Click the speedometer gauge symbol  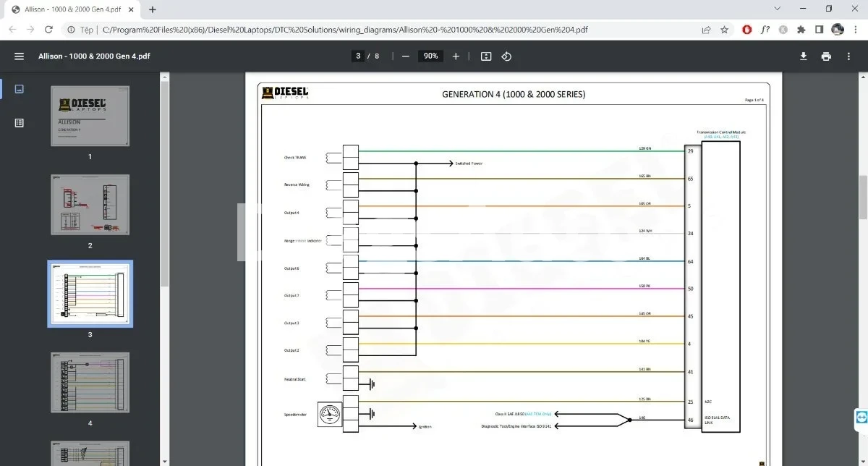[330, 414]
